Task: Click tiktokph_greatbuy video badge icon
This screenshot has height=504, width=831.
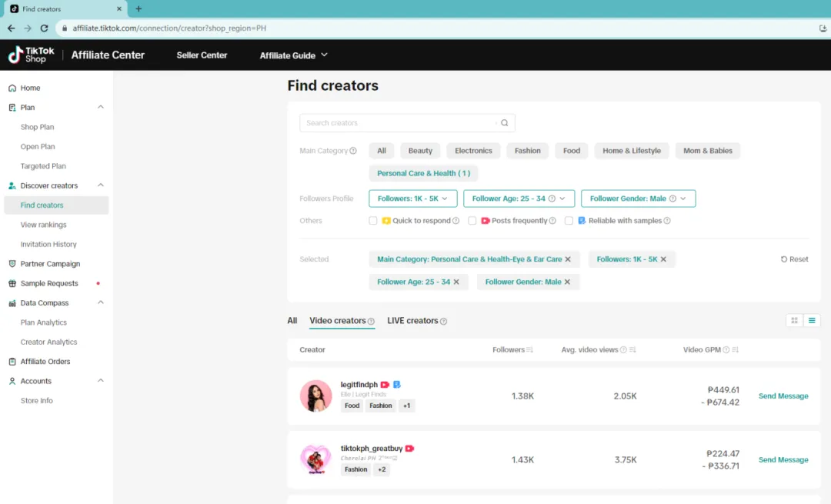Action: coord(409,449)
